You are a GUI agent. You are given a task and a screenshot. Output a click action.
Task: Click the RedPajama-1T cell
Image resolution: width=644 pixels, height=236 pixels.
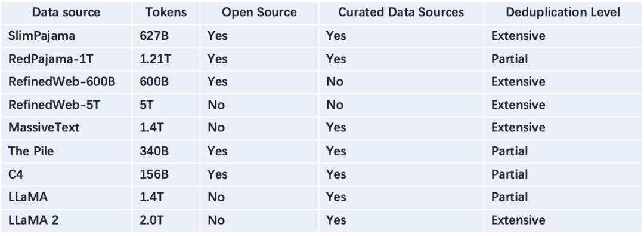coord(51,59)
